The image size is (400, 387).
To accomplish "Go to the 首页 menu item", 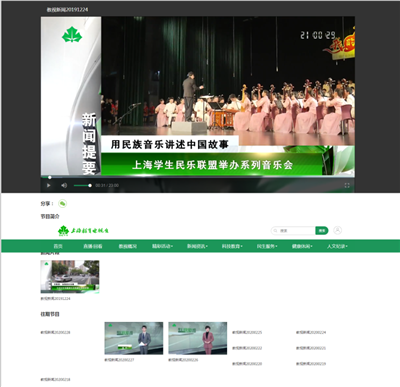I will click(x=58, y=246).
